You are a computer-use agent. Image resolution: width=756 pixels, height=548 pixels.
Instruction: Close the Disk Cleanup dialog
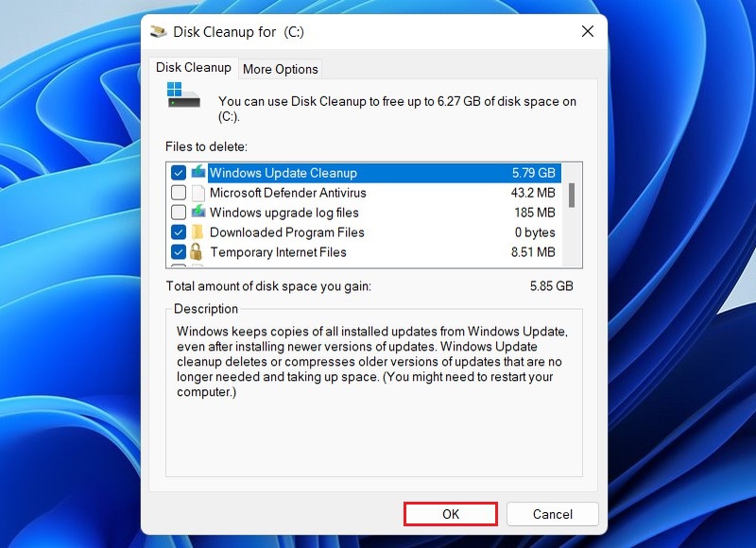587,32
